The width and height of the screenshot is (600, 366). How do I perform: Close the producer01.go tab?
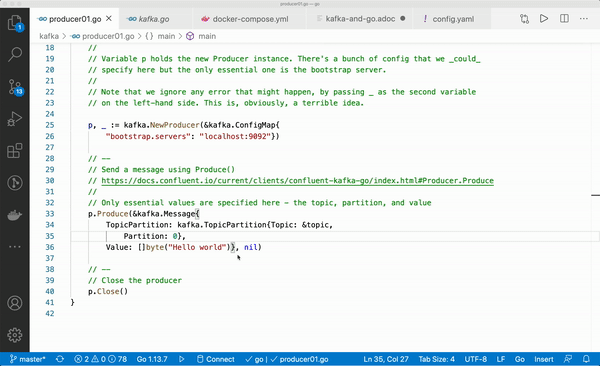pos(109,18)
